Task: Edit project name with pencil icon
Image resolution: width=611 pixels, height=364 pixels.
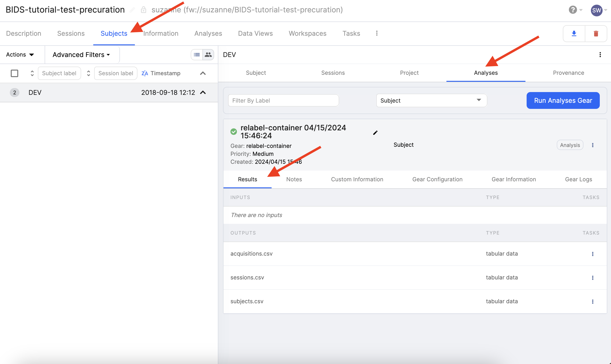Action: [132, 10]
